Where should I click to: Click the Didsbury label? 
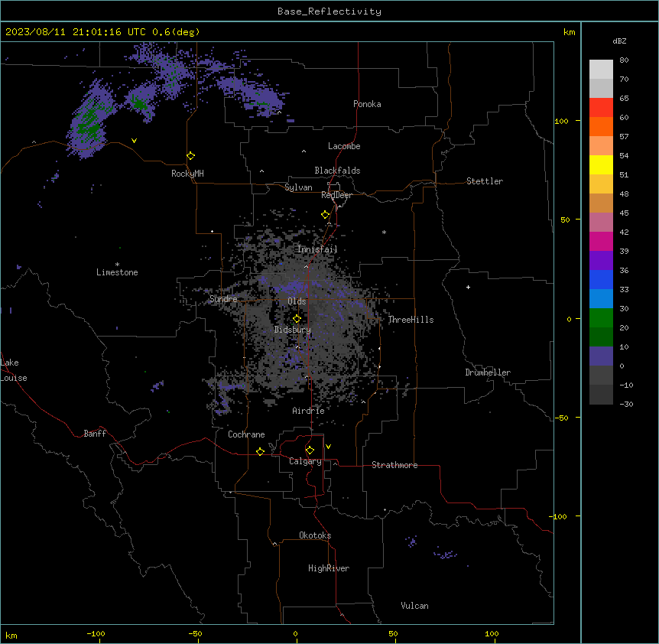pos(293,330)
